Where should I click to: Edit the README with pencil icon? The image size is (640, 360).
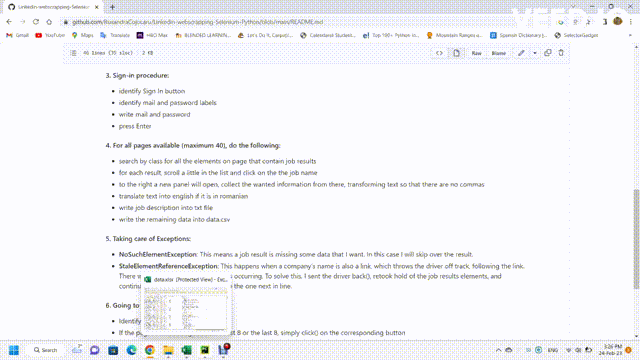tap(521, 53)
